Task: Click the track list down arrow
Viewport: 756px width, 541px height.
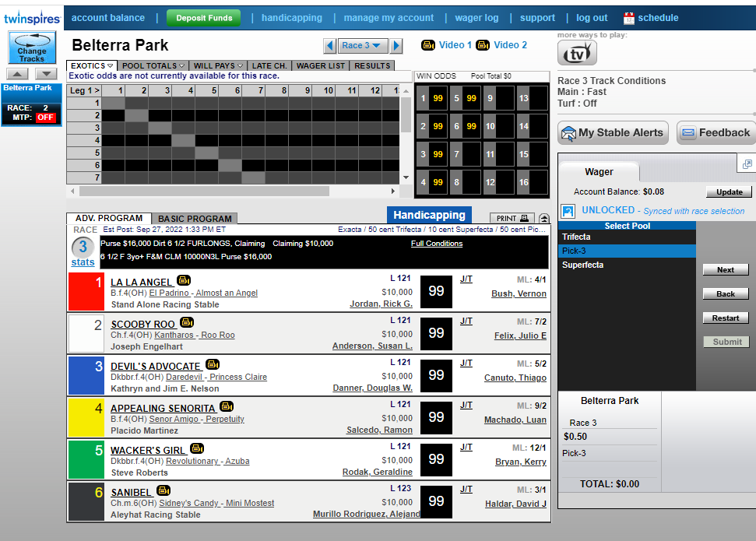Action: [x=46, y=74]
